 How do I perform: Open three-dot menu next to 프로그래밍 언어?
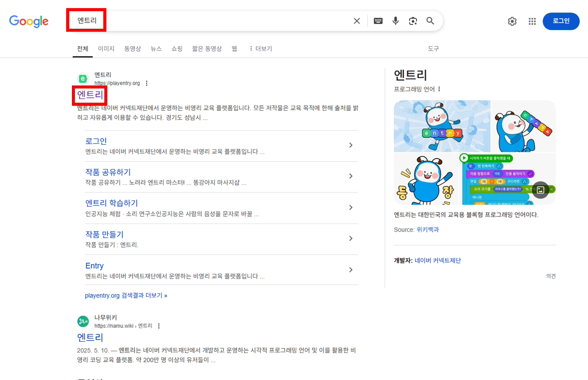[x=439, y=89]
